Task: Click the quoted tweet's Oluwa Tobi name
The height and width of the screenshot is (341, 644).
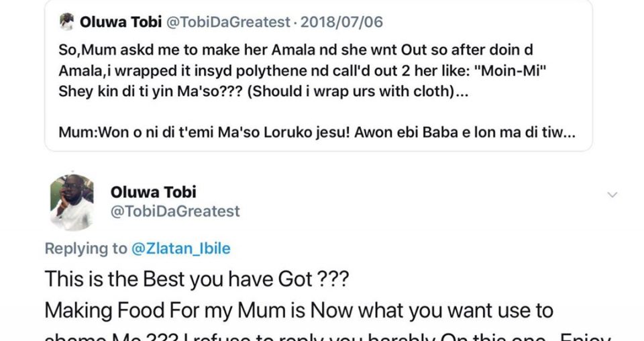Action: (120, 22)
